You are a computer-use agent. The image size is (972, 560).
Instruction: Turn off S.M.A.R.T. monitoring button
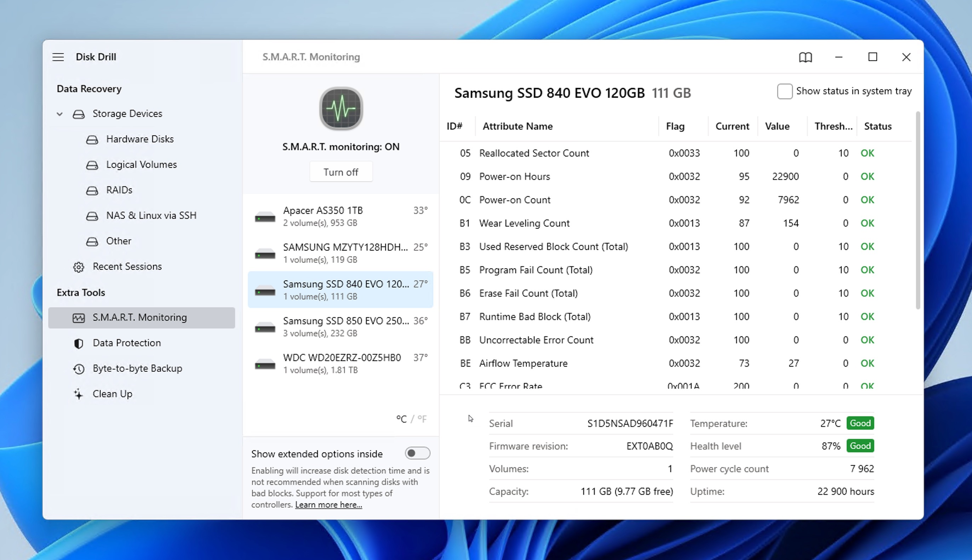click(x=341, y=172)
